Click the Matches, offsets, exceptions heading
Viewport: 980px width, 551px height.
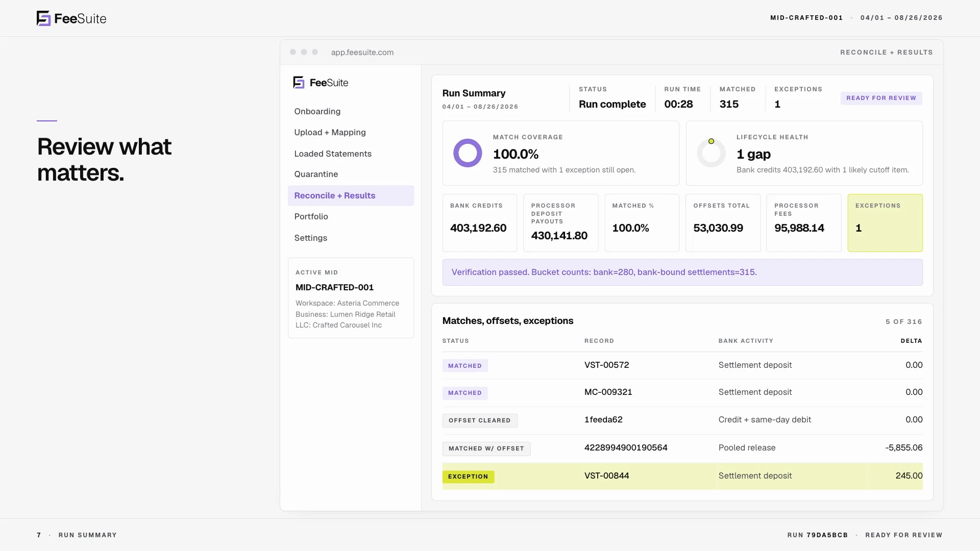(507, 320)
